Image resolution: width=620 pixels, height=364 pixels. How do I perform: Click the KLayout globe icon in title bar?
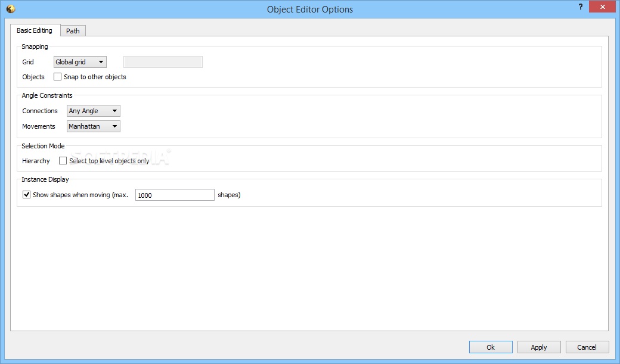point(11,9)
